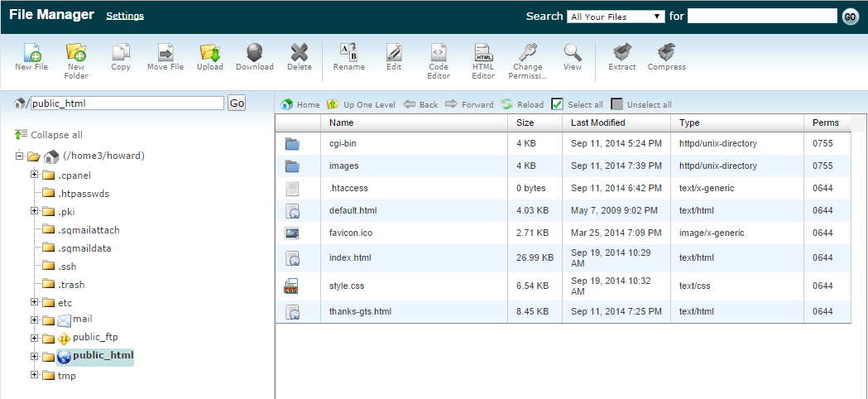Sort files by Last Modified column

click(x=597, y=123)
